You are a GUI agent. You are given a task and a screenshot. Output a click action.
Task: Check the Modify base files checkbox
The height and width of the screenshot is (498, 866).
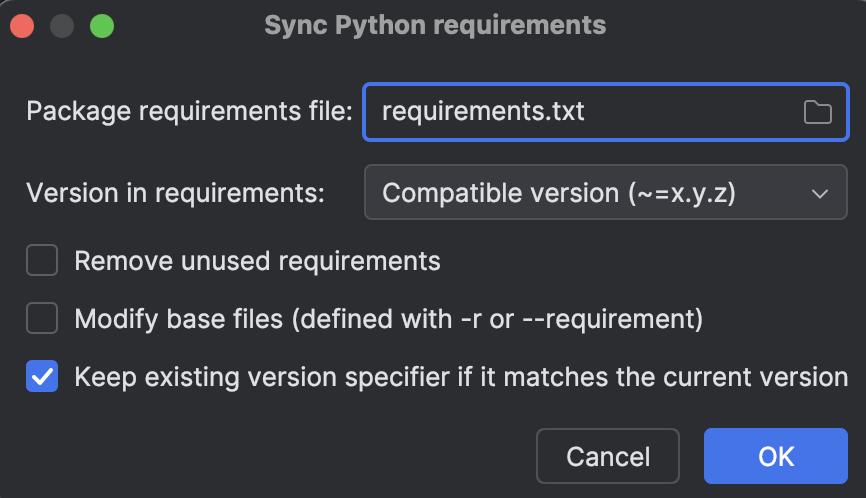click(42, 318)
